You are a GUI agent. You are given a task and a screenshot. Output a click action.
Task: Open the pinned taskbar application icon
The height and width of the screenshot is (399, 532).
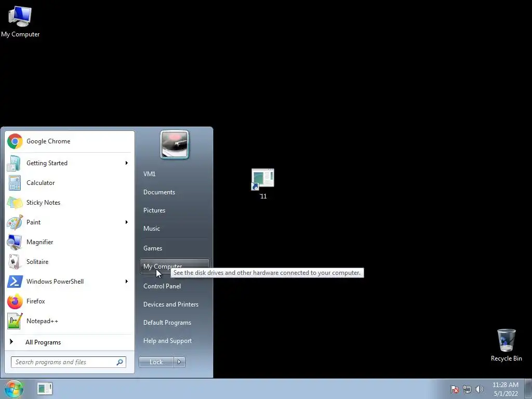click(x=45, y=389)
